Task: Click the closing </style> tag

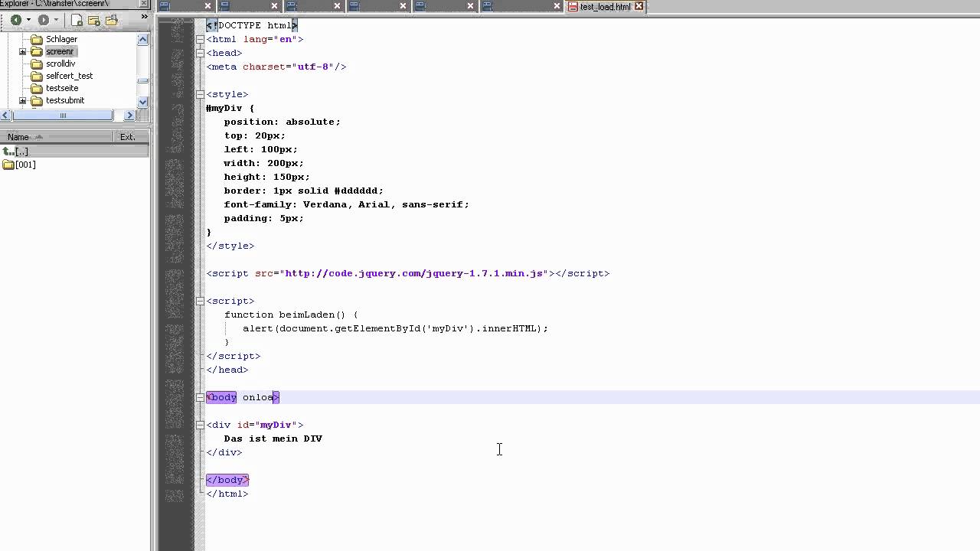Action: (x=230, y=246)
